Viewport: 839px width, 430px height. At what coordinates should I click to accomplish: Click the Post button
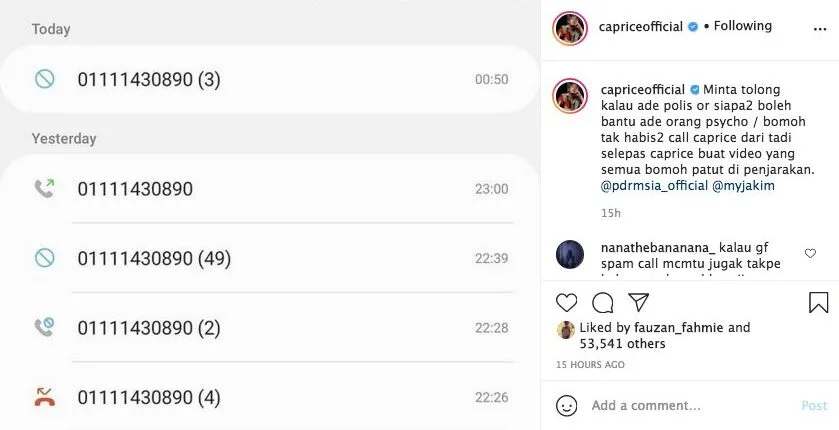(x=814, y=406)
